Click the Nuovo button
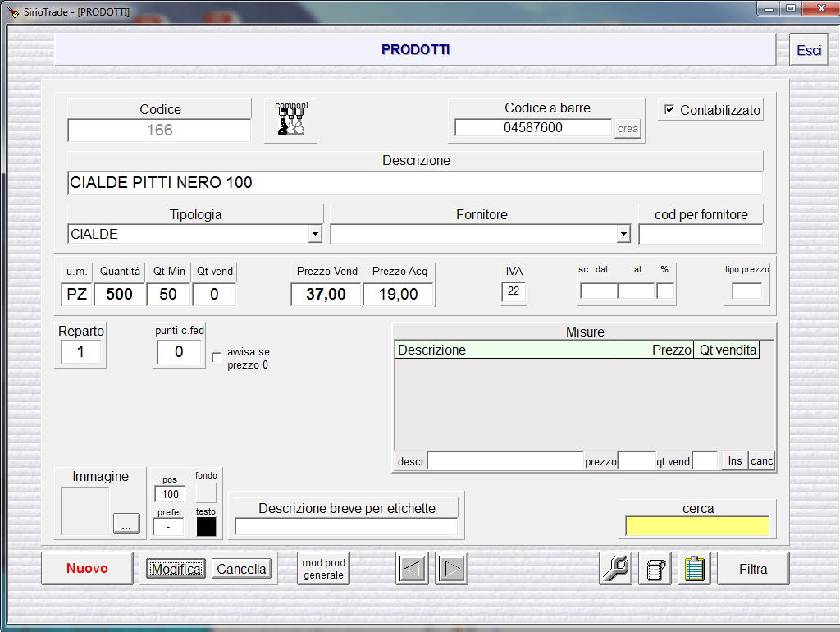The image size is (840, 632). pos(87,568)
